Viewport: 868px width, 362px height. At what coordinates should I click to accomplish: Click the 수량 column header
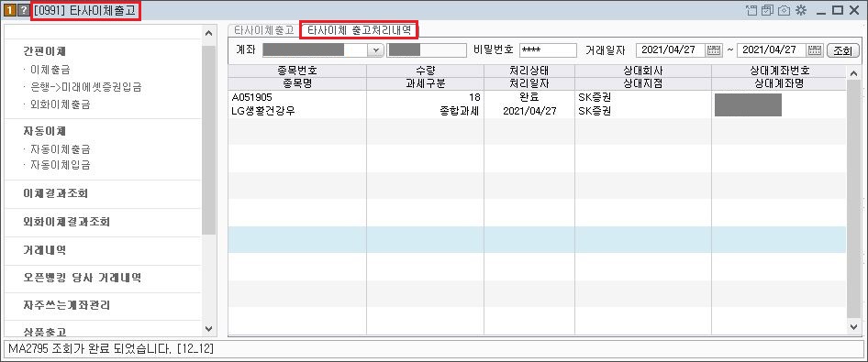[x=425, y=71]
